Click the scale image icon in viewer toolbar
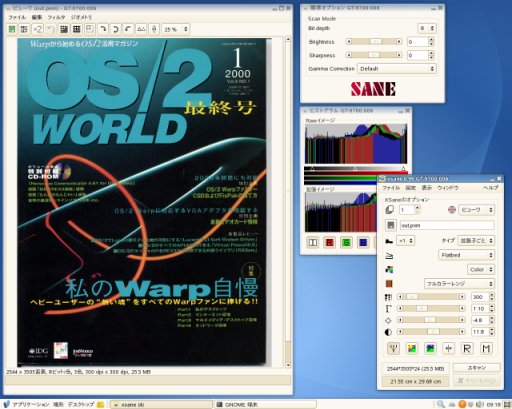The width and height of the screenshot is (512, 409). point(90,29)
